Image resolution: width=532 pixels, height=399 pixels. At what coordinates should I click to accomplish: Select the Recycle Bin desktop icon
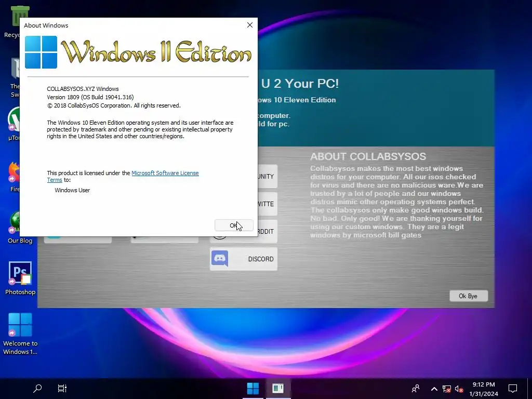pos(20,16)
